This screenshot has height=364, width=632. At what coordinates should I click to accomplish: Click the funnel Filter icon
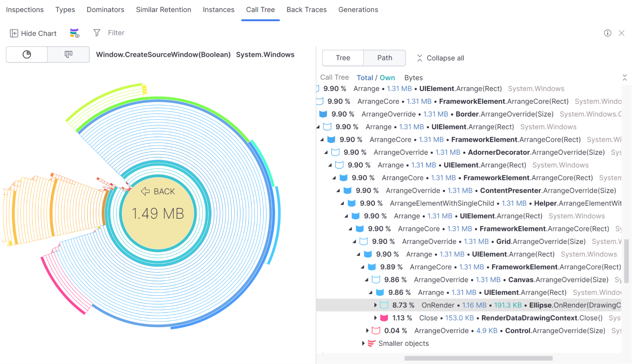tap(97, 33)
